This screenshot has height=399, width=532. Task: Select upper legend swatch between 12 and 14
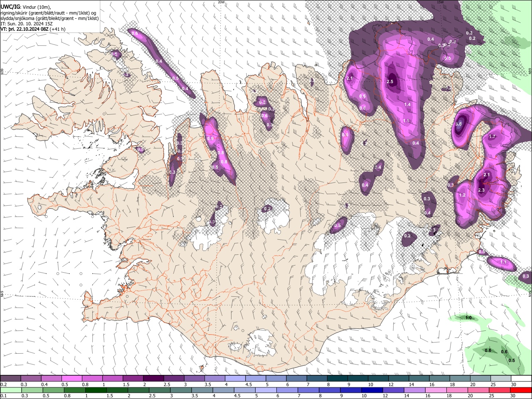point(398,379)
